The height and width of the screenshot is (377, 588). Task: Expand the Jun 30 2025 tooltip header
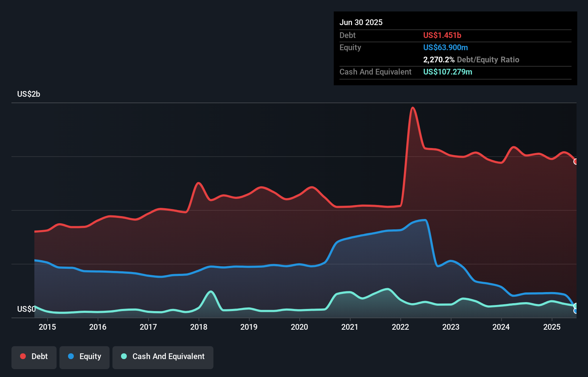coord(361,22)
